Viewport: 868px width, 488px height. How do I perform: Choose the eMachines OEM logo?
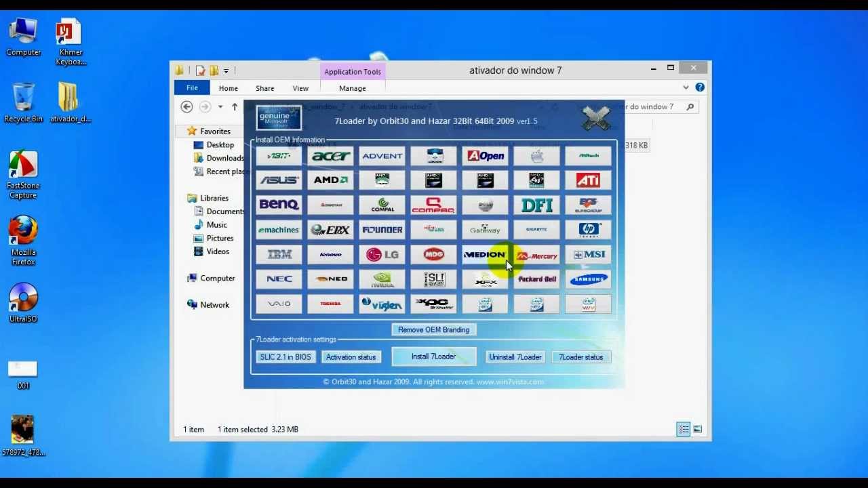tap(279, 230)
